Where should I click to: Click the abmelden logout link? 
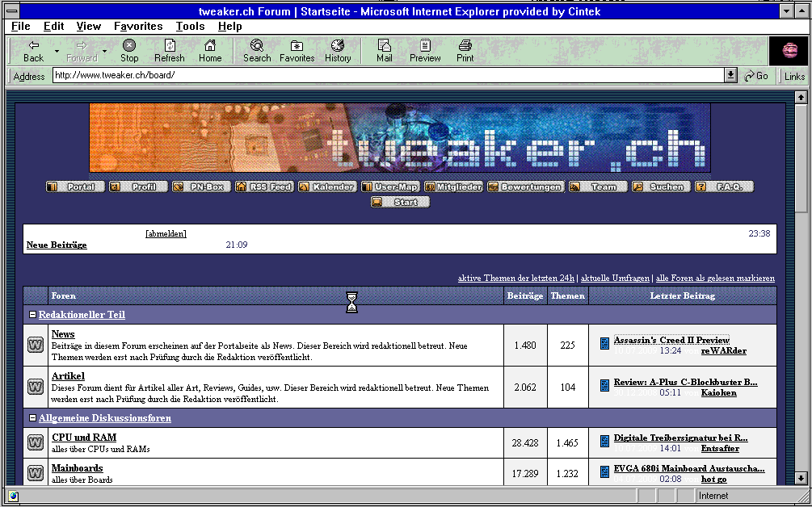pos(166,233)
